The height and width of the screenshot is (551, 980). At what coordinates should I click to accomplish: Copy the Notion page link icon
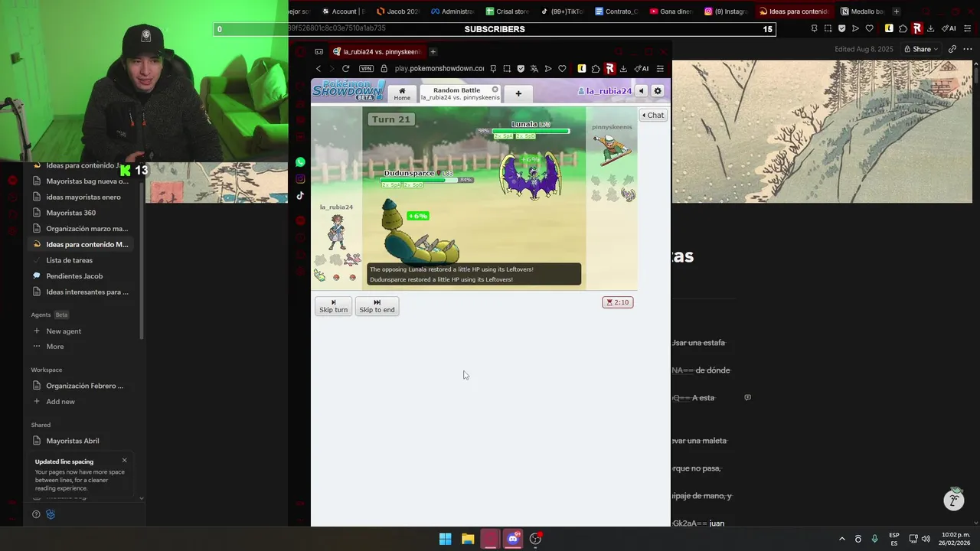pos(952,49)
